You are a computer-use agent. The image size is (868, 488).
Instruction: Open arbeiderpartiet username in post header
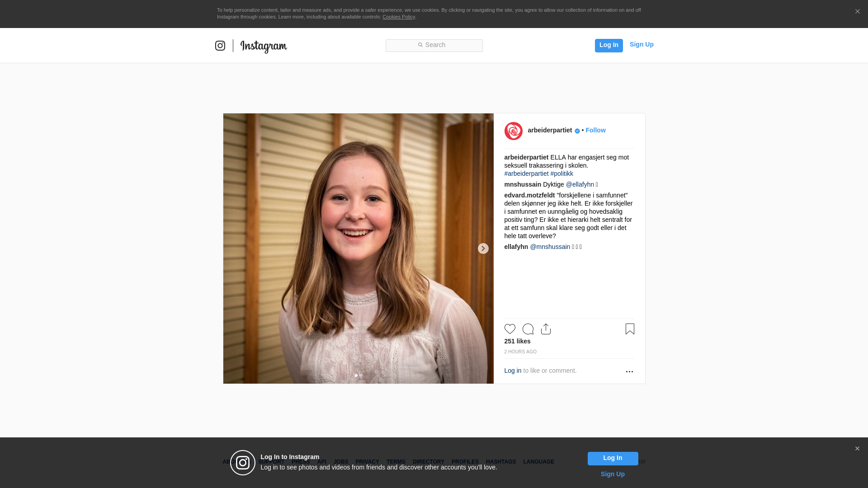coord(550,130)
